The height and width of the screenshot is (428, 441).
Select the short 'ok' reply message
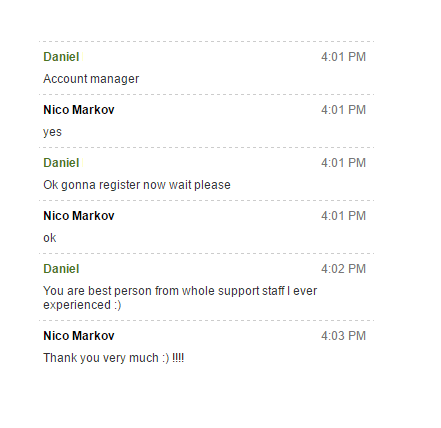pos(50,238)
